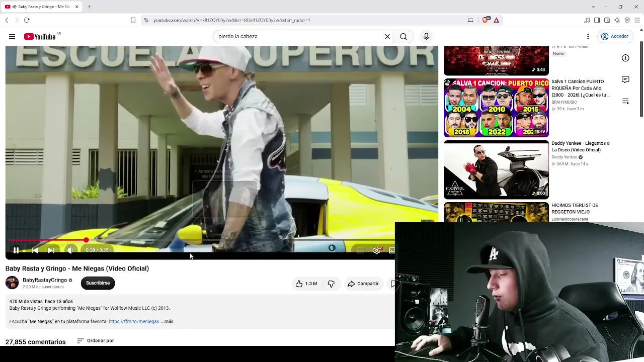
Task: Open the Brave VPN shield icon
Action: 627,20
